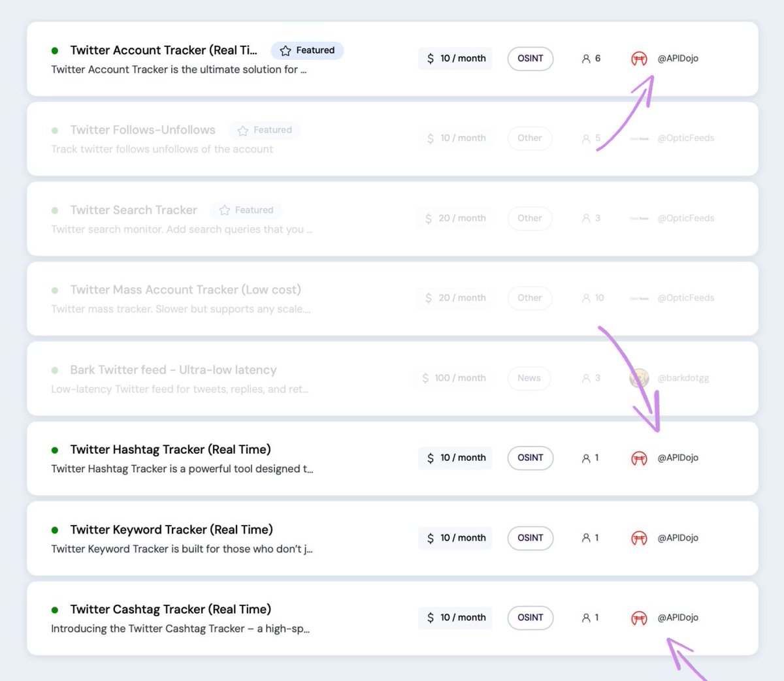This screenshot has height=681, width=784.
Task: Open @APIDojo profile from Cashtag Tracker row
Action: pyautogui.click(x=678, y=618)
